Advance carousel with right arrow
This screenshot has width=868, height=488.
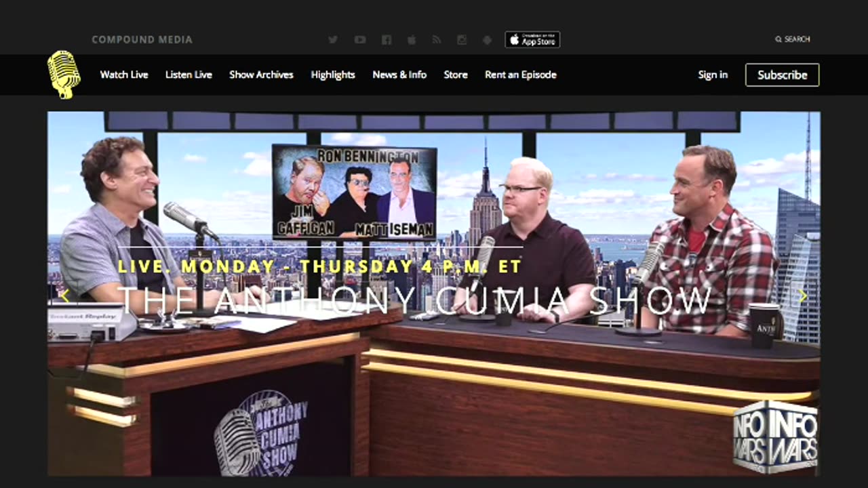pyautogui.click(x=803, y=296)
